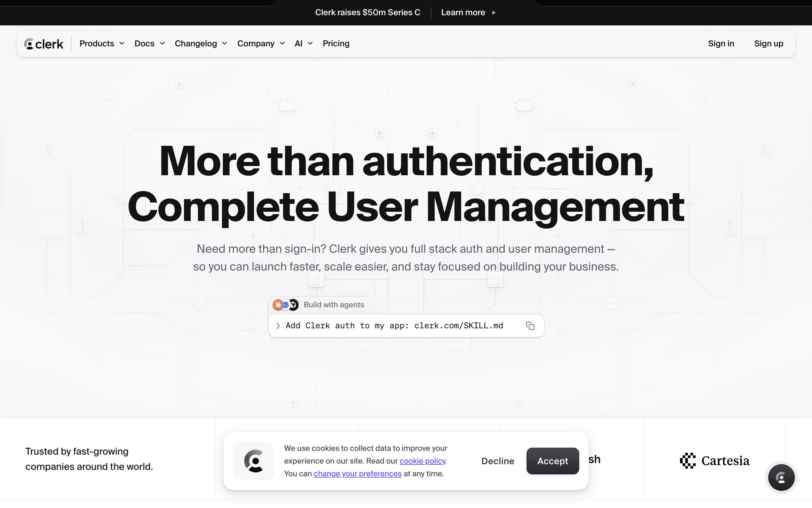
Task: Open the cookie policy link
Action: click(422, 461)
